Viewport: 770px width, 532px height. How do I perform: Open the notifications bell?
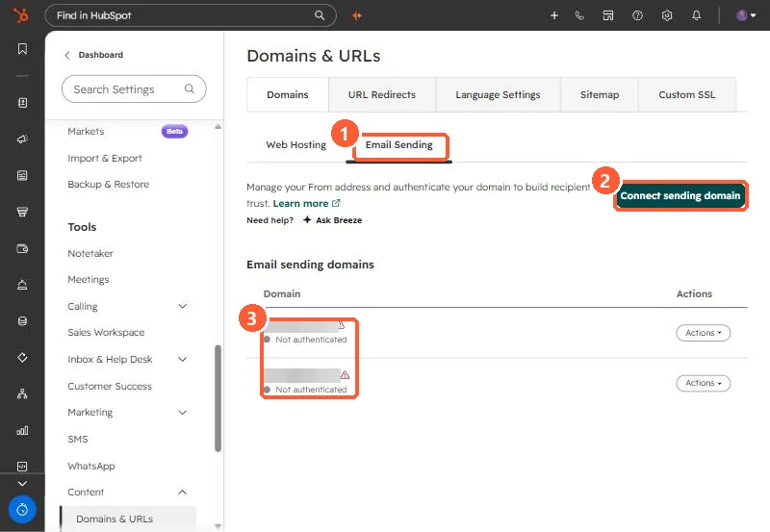696,15
